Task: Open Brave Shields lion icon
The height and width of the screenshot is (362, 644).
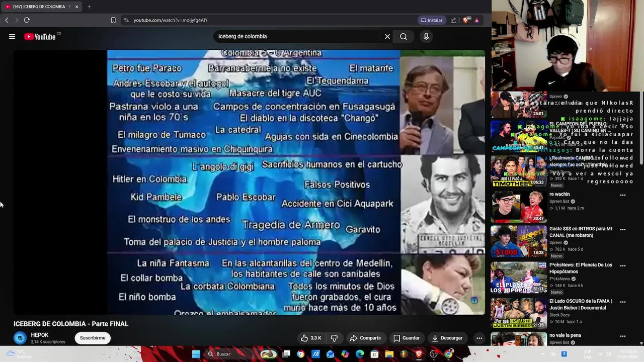Action: (x=466, y=20)
